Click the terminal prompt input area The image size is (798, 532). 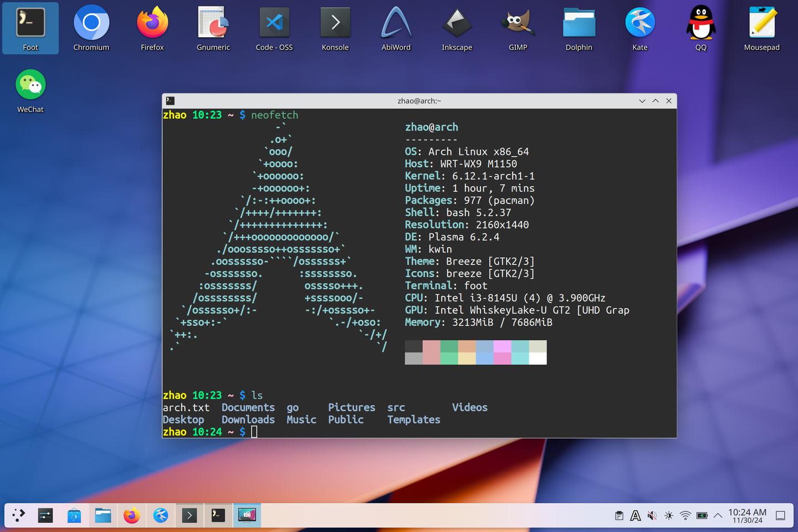point(255,431)
